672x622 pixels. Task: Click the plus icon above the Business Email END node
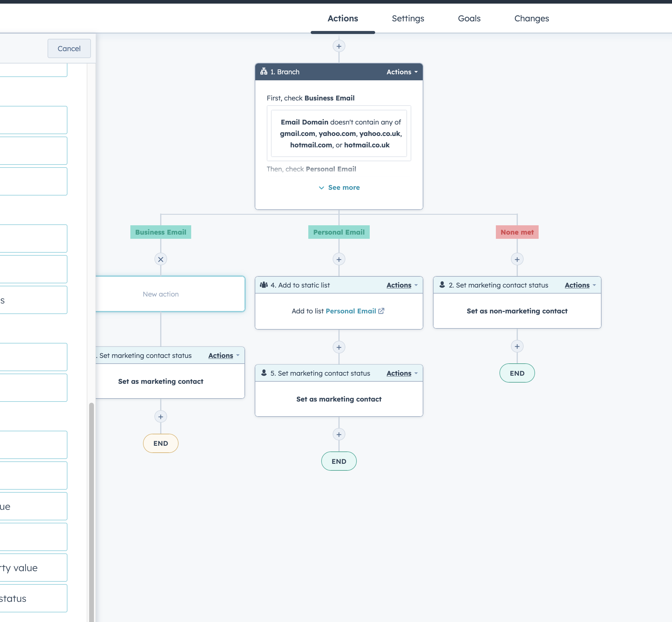[161, 416]
